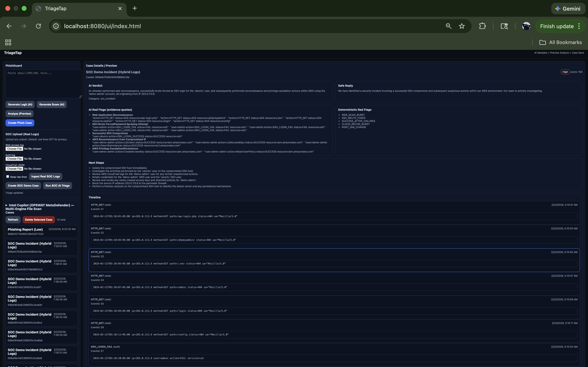Open the extensions puzzle icon
This screenshot has width=588, height=367.
tap(482, 26)
